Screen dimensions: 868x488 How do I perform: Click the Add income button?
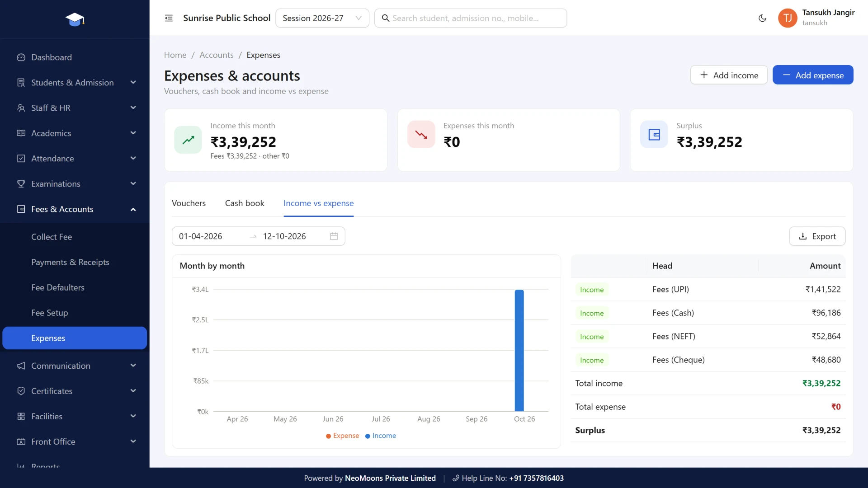pyautogui.click(x=729, y=75)
